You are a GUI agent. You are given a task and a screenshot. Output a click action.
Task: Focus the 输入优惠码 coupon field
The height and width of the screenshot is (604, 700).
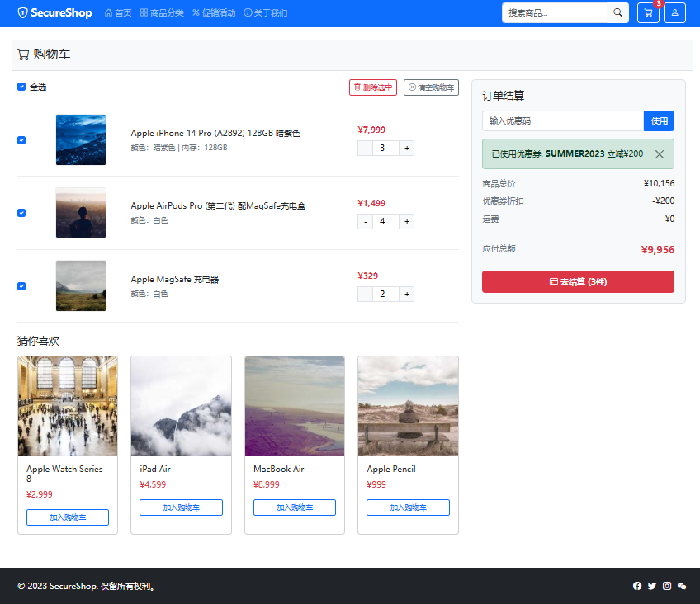coord(563,121)
